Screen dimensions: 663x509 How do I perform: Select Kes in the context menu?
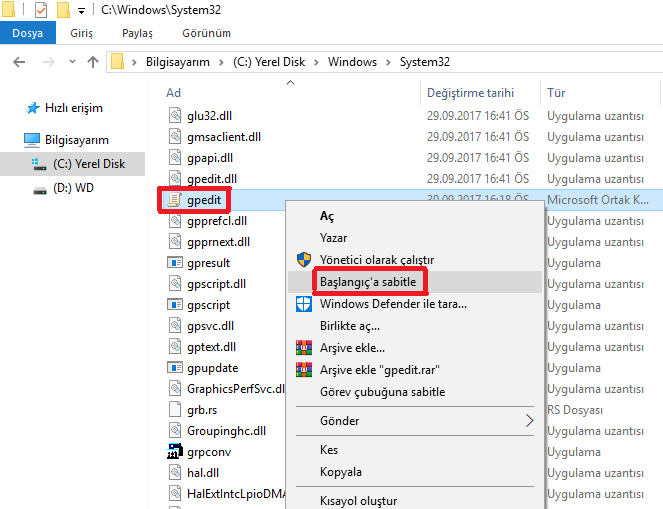click(415, 450)
